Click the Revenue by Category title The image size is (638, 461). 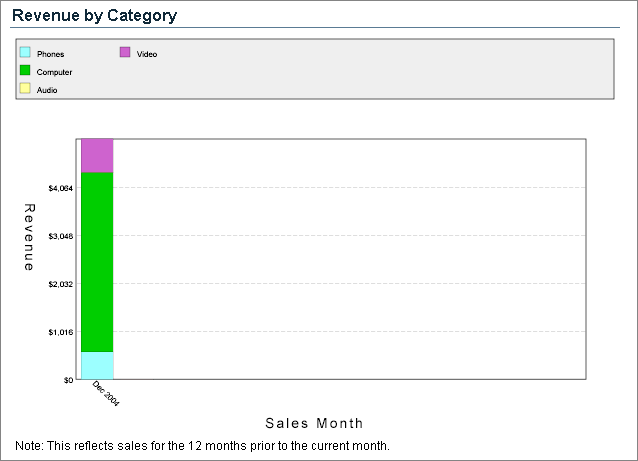[94, 16]
